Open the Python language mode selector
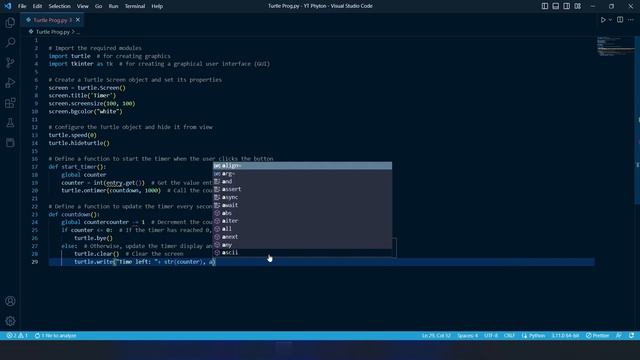640x360 pixels. (x=533, y=336)
